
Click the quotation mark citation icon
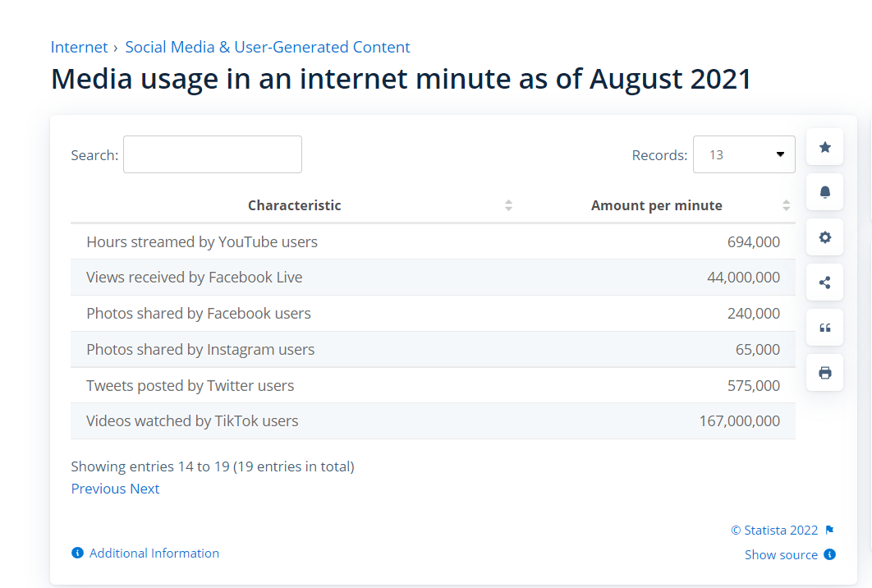[x=824, y=328]
